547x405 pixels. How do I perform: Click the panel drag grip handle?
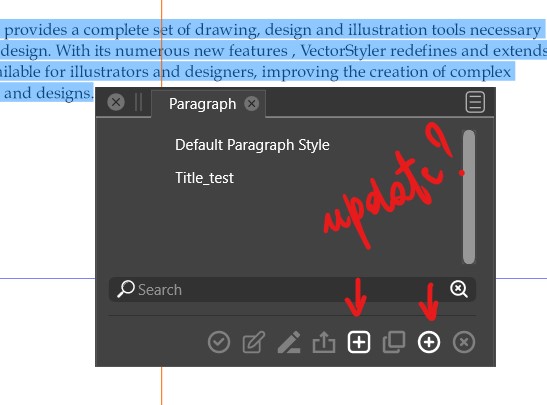138,103
